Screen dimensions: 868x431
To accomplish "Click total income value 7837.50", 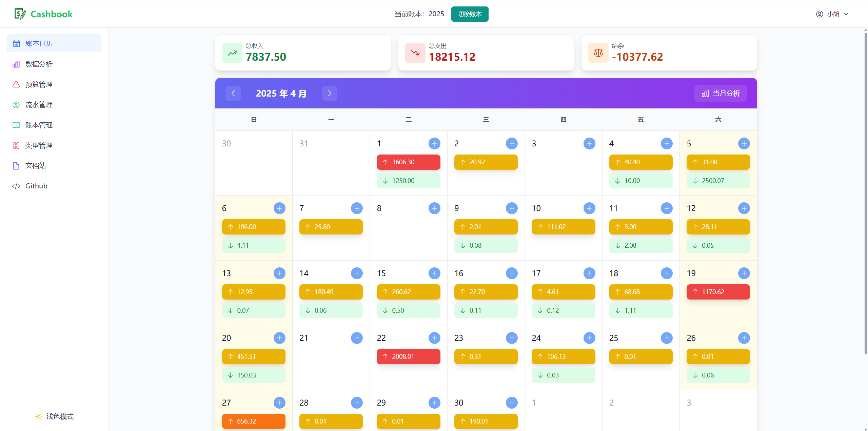I will pyautogui.click(x=266, y=57).
